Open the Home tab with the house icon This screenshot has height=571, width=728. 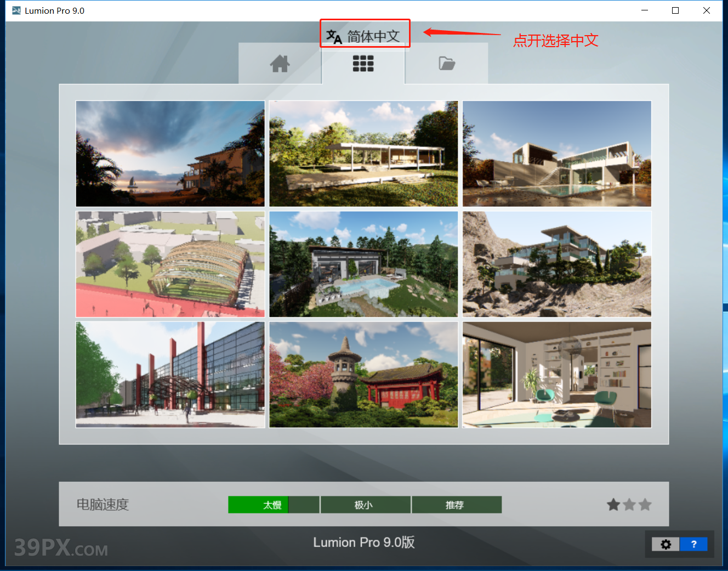coord(280,63)
